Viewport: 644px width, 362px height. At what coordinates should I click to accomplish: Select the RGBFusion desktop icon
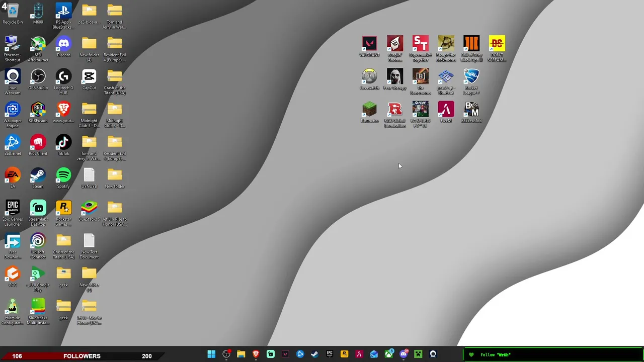click(38, 112)
